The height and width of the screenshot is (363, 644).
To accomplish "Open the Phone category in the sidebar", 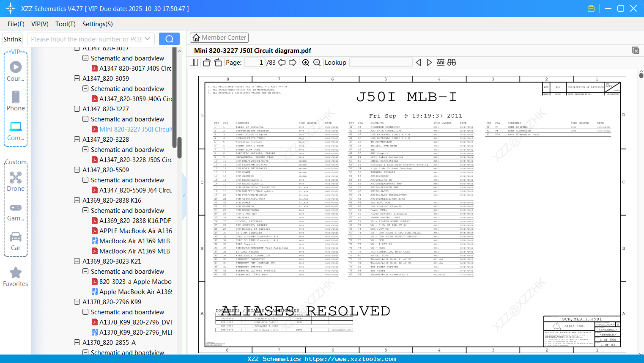I will (x=16, y=101).
